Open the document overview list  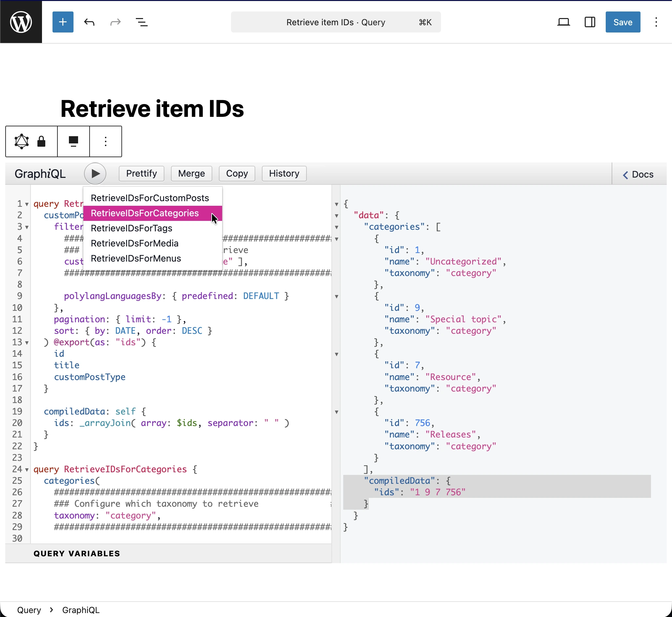[x=141, y=22]
